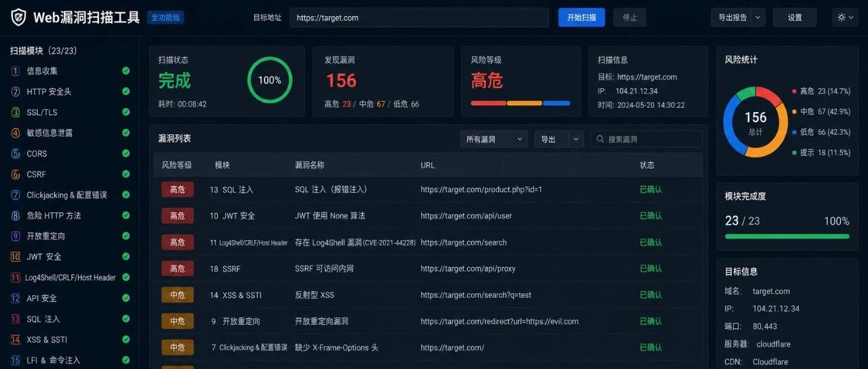
Task: Click 高危 badge of SQL 注入 row
Action: (x=178, y=189)
